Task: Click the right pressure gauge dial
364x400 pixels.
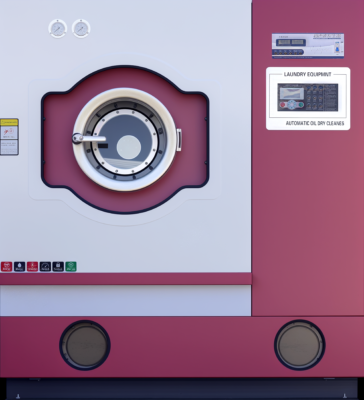Action: (x=81, y=29)
